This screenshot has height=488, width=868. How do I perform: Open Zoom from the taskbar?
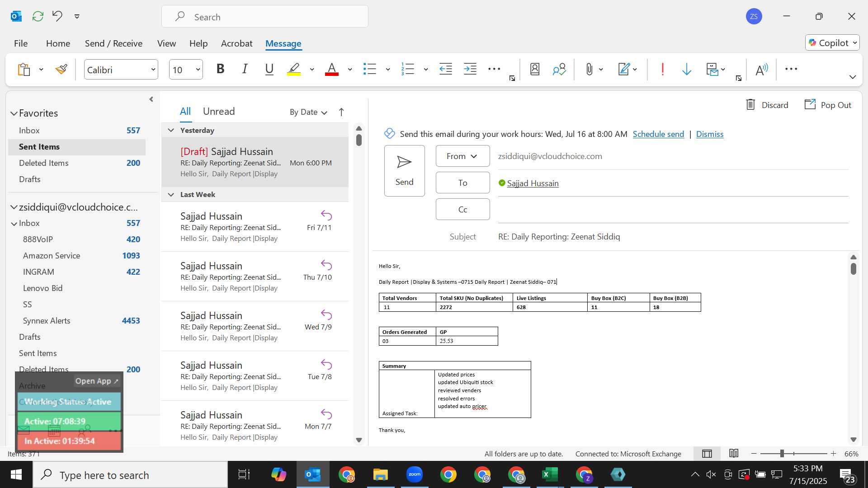[x=414, y=474]
